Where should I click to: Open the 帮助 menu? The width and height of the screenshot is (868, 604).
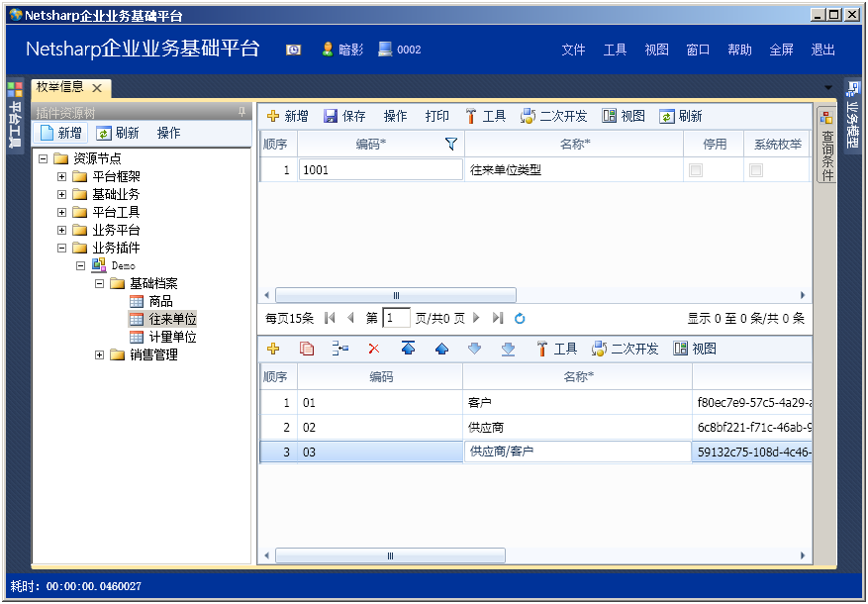coord(739,50)
